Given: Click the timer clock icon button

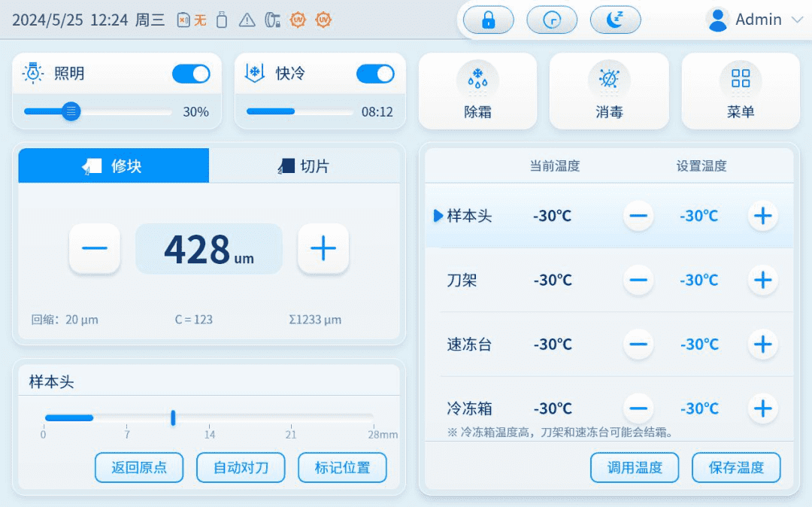Looking at the screenshot, I should coord(552,20).
